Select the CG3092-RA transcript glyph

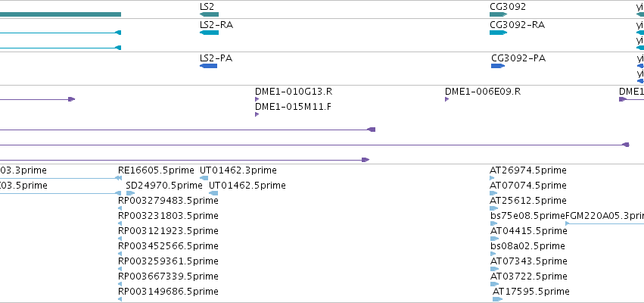pos(499,33)
